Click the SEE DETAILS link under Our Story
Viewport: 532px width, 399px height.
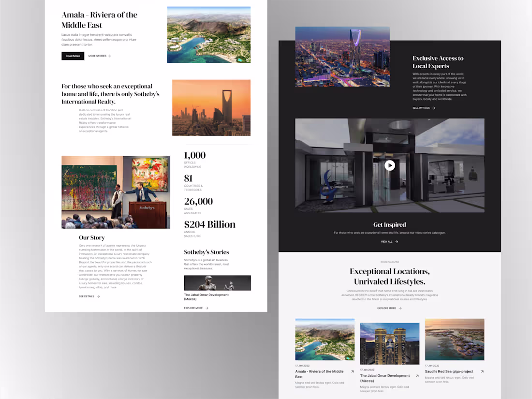pos(87,296)
